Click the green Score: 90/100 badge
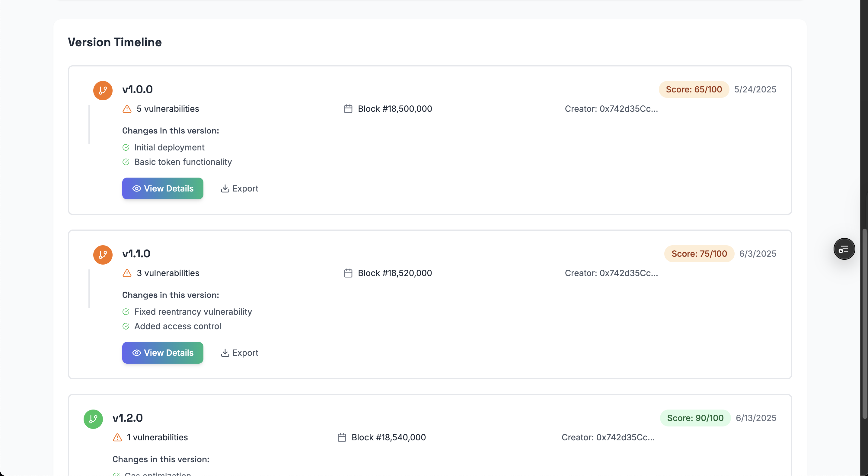Viewport: 868px width, 476px height. point(695,418)
